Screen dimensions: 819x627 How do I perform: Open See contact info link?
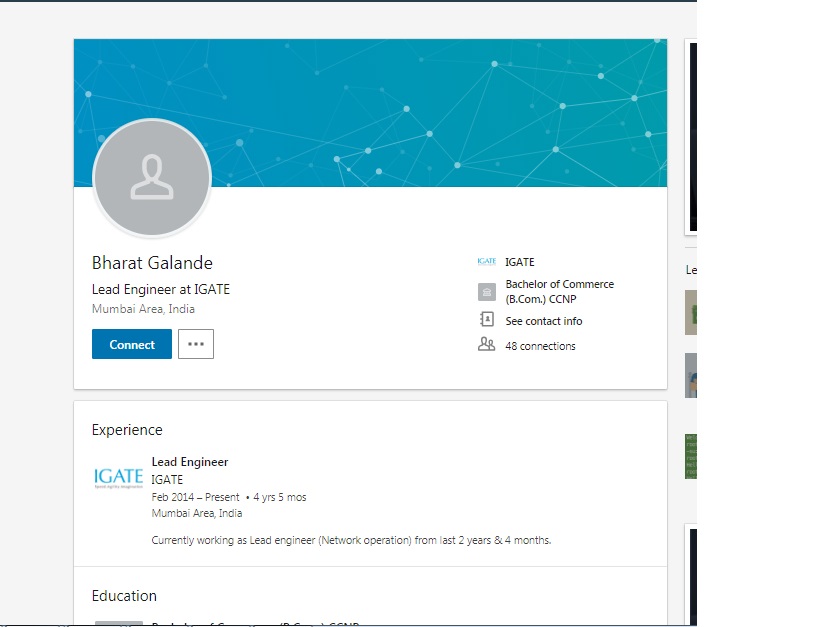click(x=544, y=321)
